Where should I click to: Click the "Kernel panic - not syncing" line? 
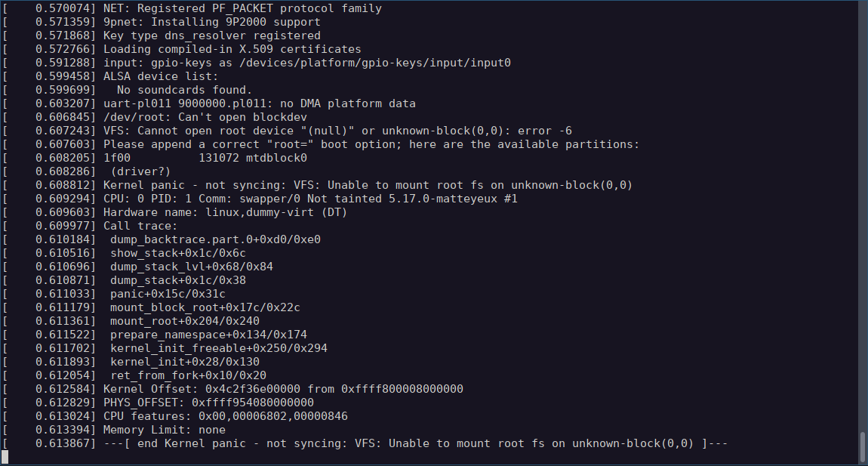(368, 185)
